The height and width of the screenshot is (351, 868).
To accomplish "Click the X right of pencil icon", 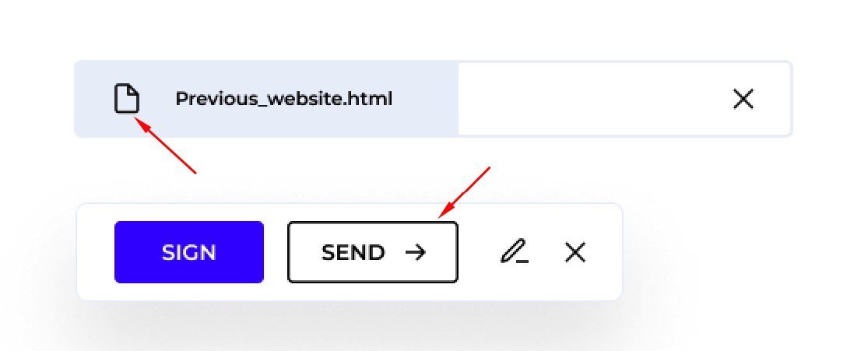I will click(x=575, y=252).
